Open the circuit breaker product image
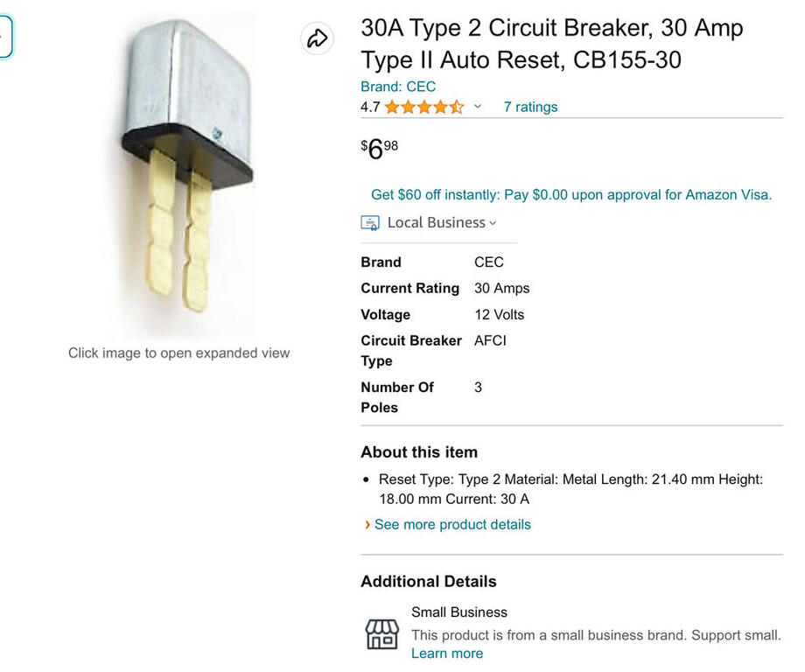Viewport: 805px width, 672px height. pyautogui.click(x=186, y=166)
